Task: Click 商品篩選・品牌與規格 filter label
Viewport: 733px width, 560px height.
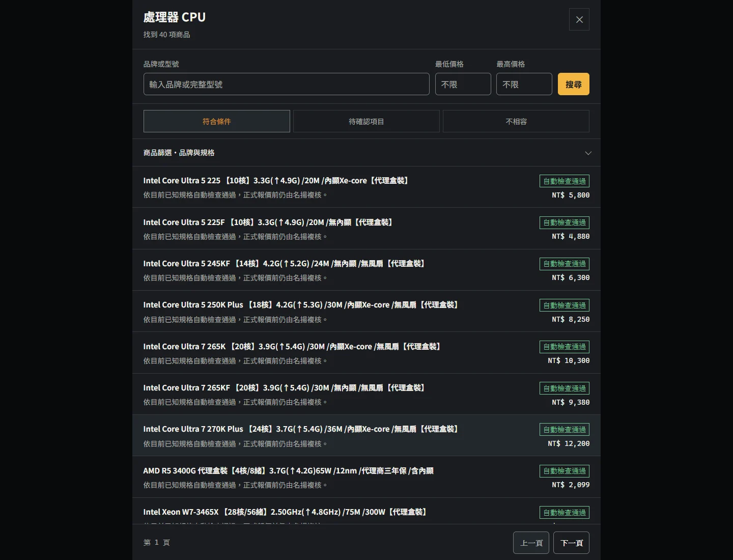Action: 179,153
